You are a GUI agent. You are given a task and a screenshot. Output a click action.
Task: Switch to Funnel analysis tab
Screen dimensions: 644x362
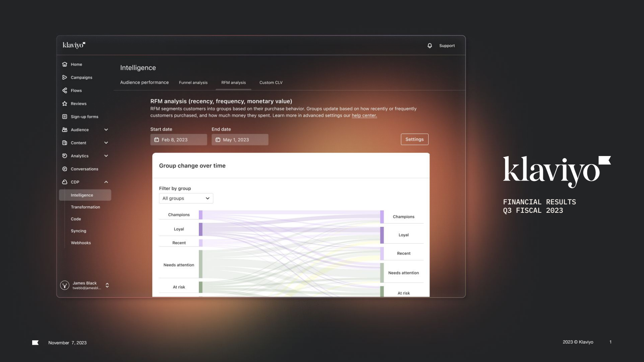coord(193,82)
